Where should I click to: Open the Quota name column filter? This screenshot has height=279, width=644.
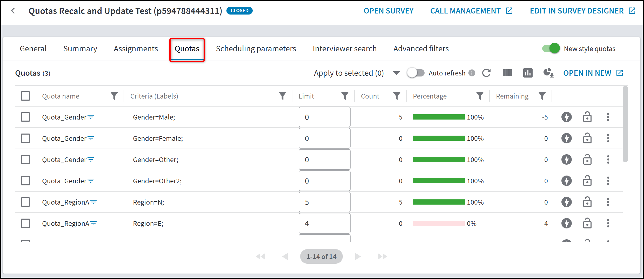pos(114,96)
